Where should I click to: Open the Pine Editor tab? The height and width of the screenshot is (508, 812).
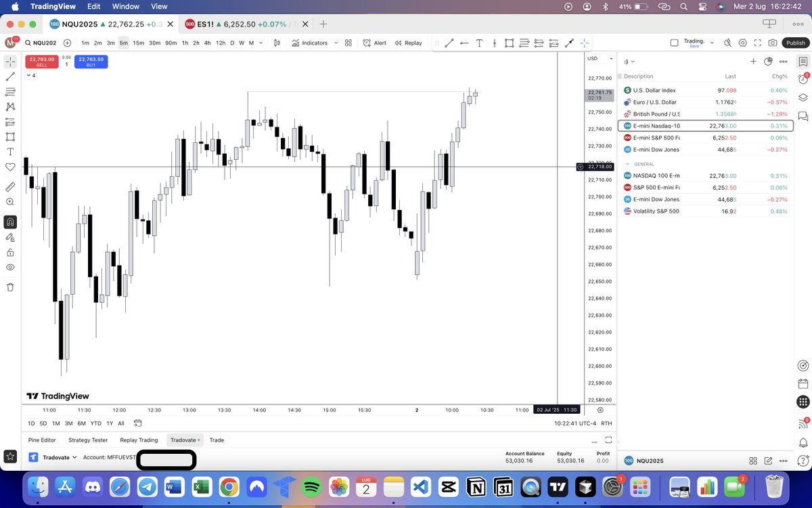[42, 440]
